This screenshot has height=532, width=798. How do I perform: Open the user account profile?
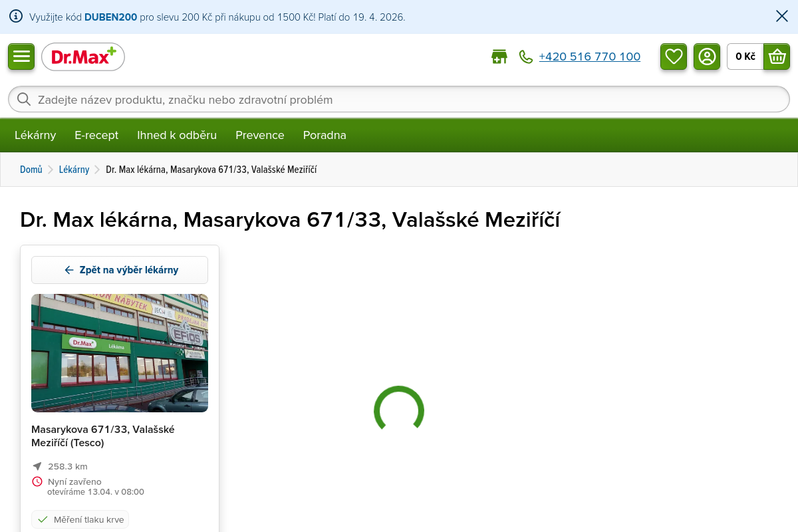click(707, 57)
